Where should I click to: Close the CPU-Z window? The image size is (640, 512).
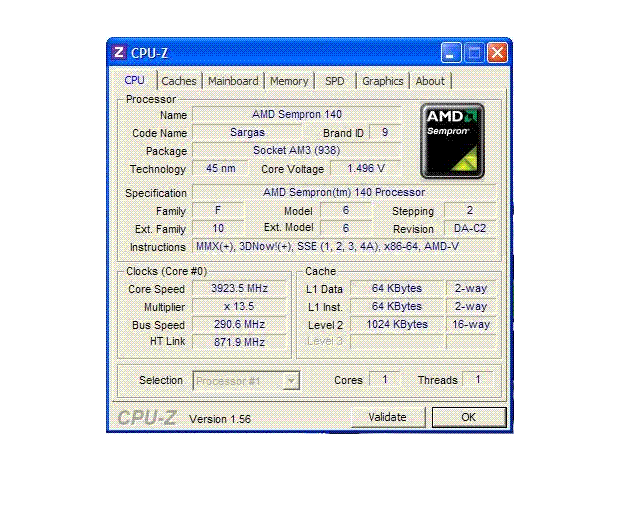tap(497, 52)
